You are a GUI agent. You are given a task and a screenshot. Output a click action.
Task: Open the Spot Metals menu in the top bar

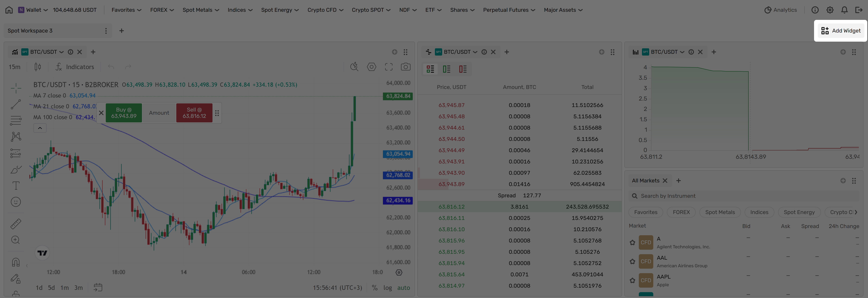(x=201, y=10)
